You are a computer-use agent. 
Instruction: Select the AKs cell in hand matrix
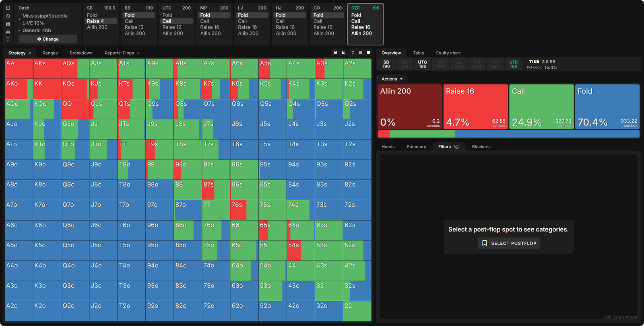point(47,69)
